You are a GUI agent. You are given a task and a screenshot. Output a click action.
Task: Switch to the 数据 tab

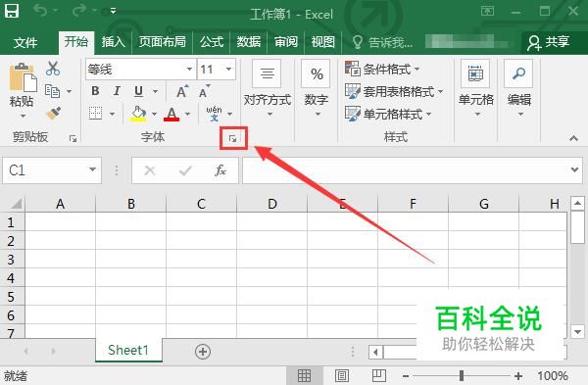[x=248, y=41]
